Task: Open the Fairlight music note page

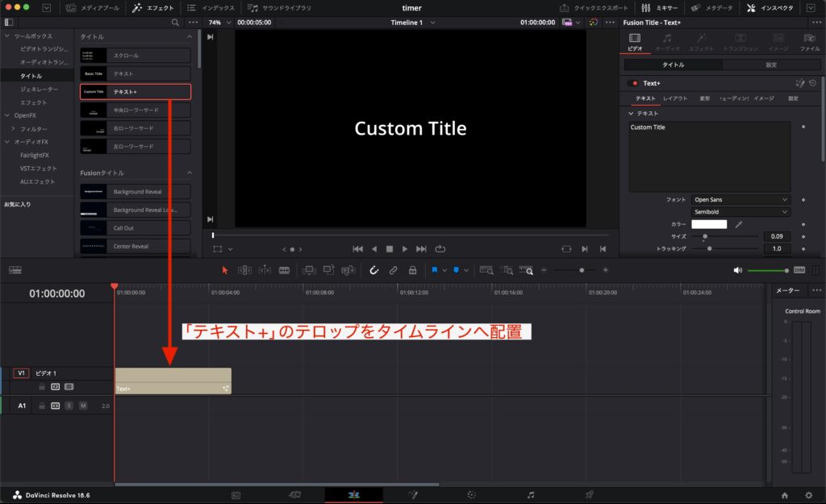Action: click(x=530, y=494)
